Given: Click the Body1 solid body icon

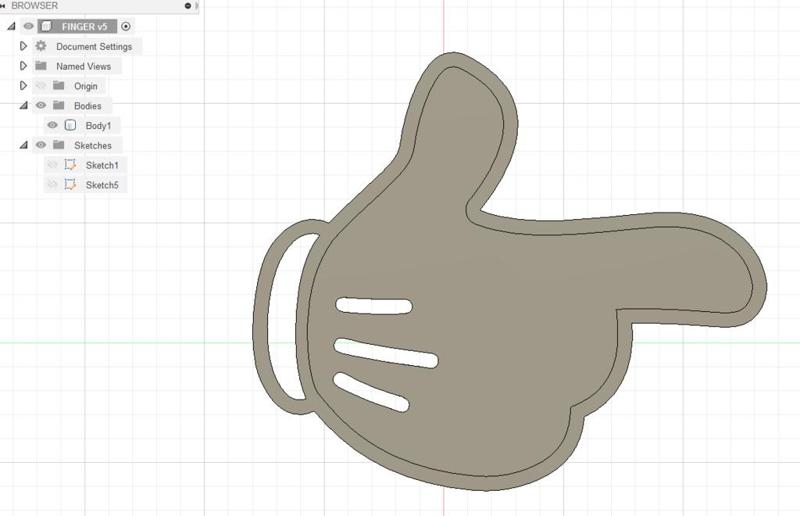Looking at the screenshot, I should [x=70, y=125].
